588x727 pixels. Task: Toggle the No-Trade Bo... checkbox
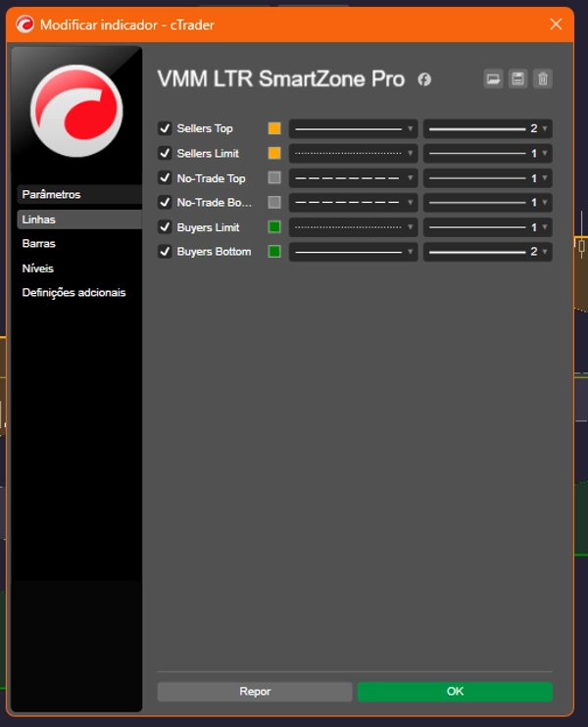click(165, 202)
